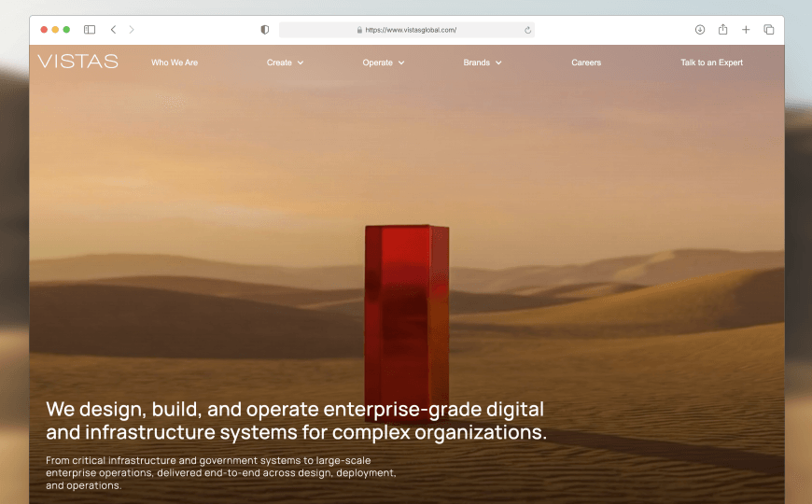Select the vistasglobal.com address field
This screenshot has width=812, height=504.
tap(407, 30)
